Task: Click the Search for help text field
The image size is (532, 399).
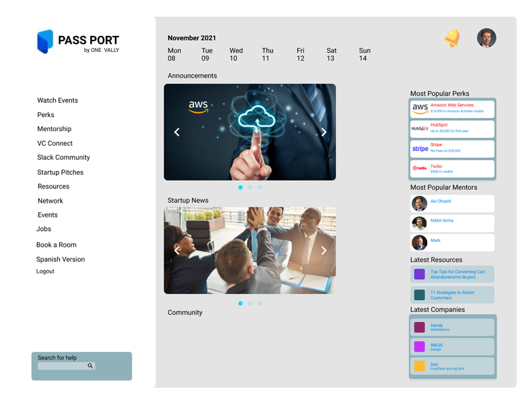Action: 63,366
